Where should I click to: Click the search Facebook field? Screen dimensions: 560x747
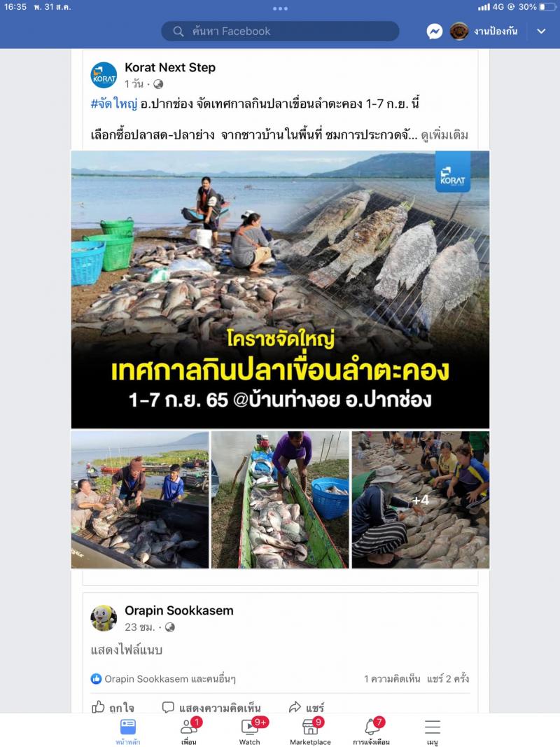(280, 32)
